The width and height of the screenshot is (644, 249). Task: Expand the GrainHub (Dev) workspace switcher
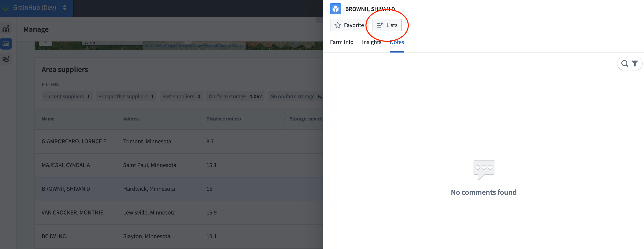tap(64, 8)
